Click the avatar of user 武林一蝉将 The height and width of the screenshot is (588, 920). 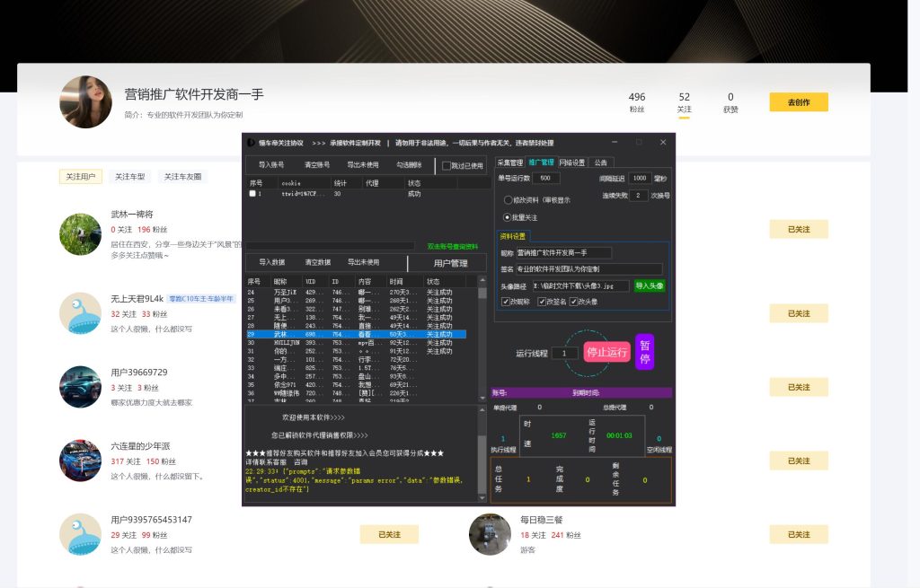80,234
